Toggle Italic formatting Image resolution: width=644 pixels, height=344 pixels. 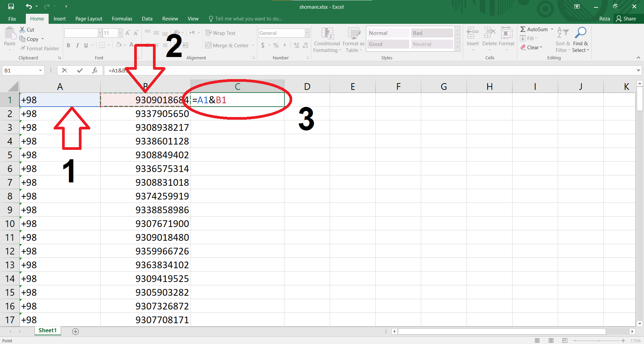tap(77, 45)
